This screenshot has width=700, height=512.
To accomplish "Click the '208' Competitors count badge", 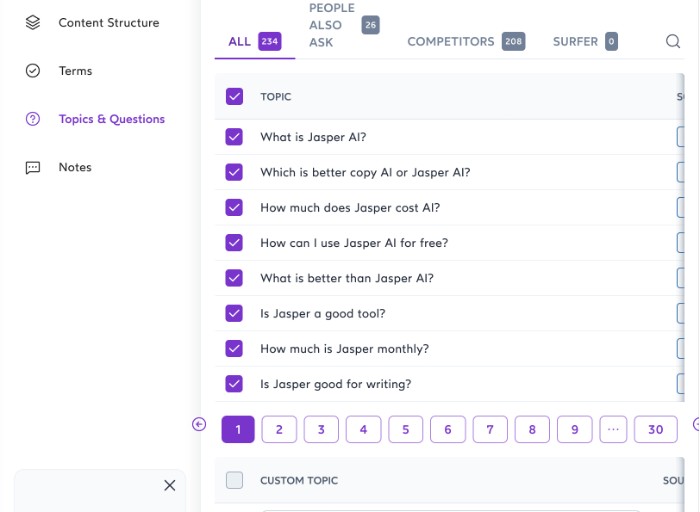I will [513, 42].
